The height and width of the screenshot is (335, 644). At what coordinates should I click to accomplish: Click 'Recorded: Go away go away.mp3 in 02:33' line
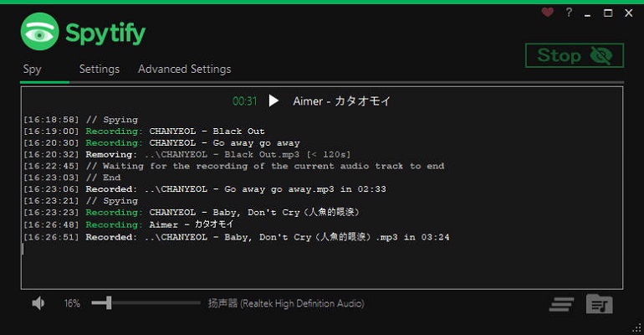tap(205, 189)
